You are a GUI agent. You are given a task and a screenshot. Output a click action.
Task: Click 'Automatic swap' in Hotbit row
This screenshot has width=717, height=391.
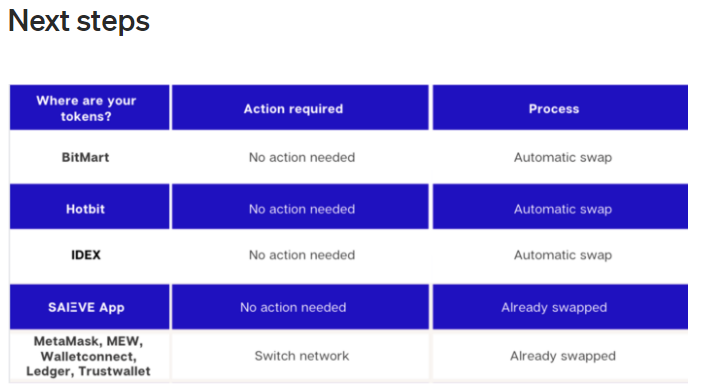tap(563, 209)
